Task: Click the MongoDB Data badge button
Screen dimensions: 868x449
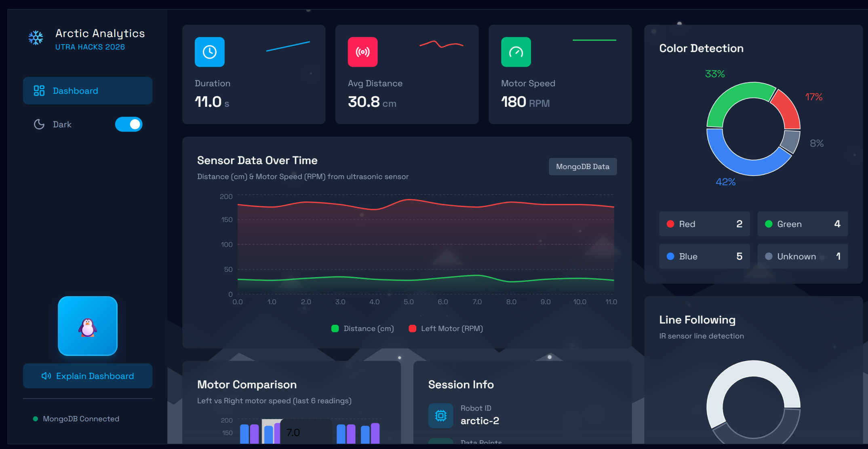Action: click(582, 167)
